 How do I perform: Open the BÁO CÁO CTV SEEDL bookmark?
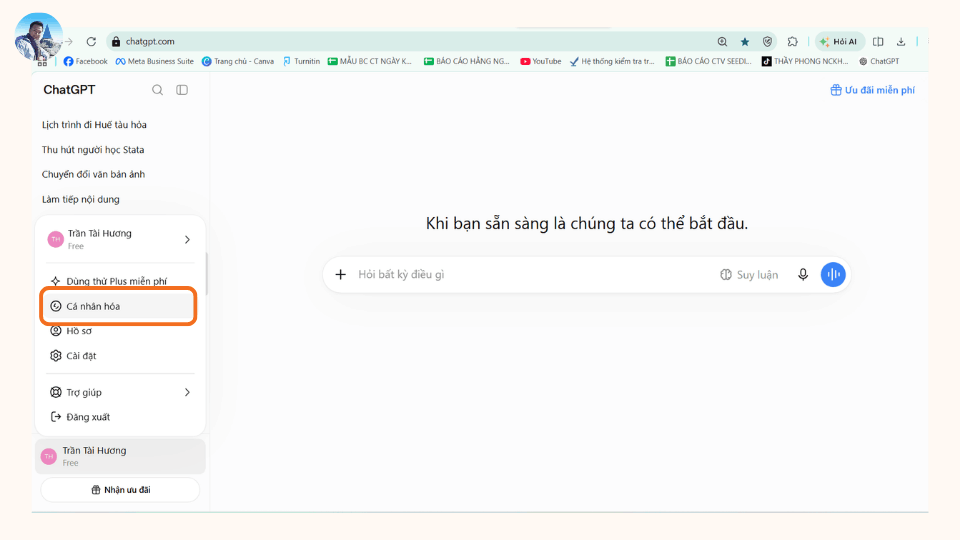[708, 61]
